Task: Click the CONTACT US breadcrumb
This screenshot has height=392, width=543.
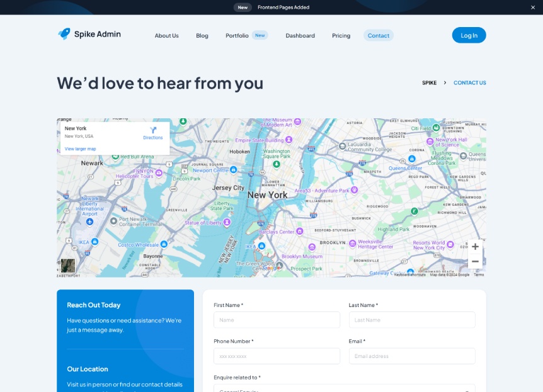Action: pyautogui.click(x=469, y=82)
